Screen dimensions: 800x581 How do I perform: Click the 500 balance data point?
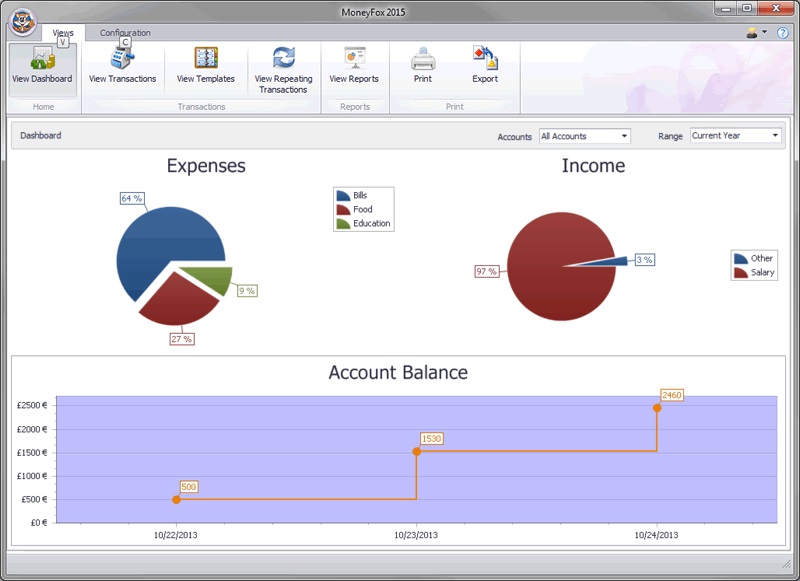click(x=176, y=499)
